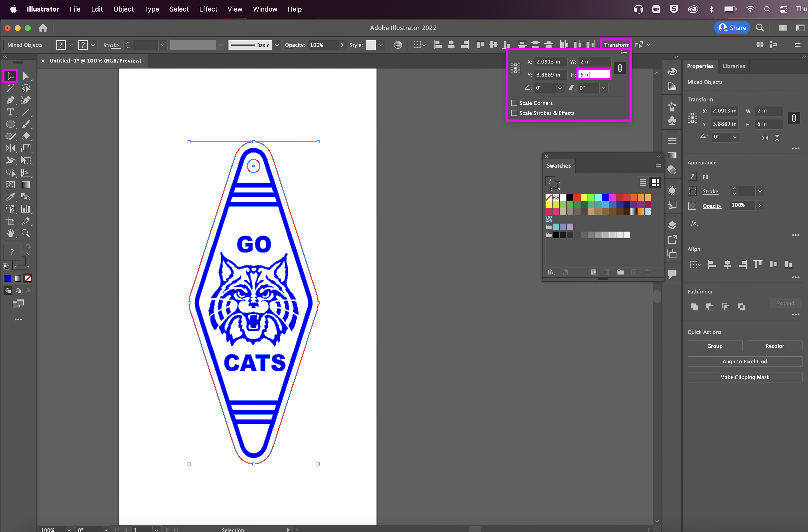Click the Recolor button
The width and height of the screenshot is (808, 532).
coord(774,346)
